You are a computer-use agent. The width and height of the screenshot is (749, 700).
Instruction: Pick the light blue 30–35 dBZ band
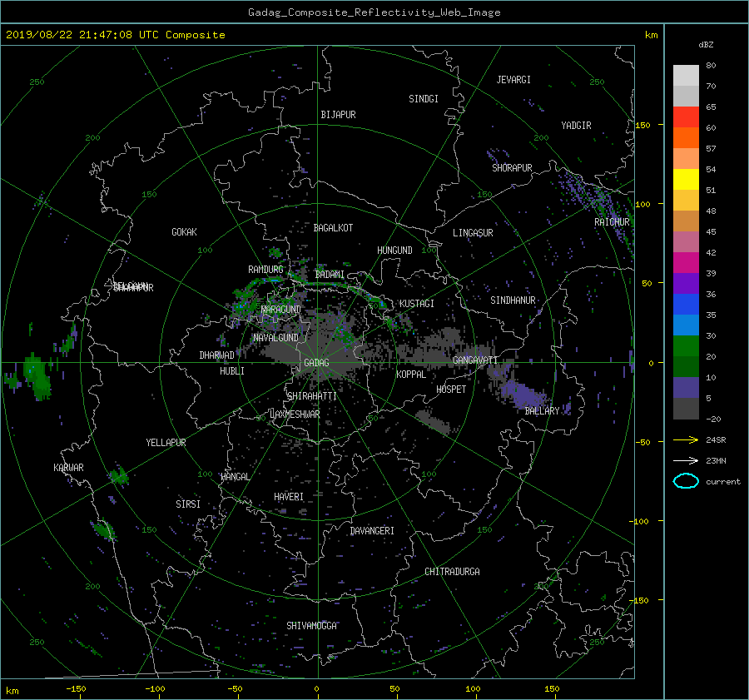[686, 325]
